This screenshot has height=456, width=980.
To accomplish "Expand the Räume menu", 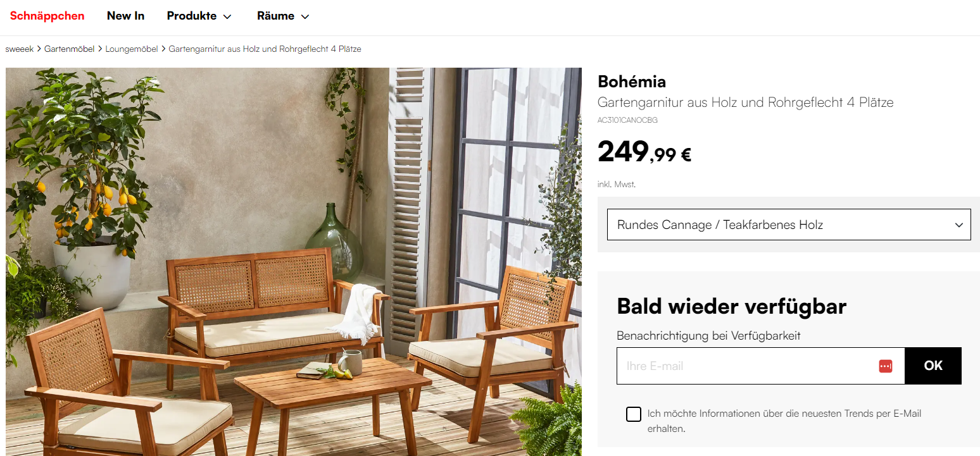I will pos(283,16).
